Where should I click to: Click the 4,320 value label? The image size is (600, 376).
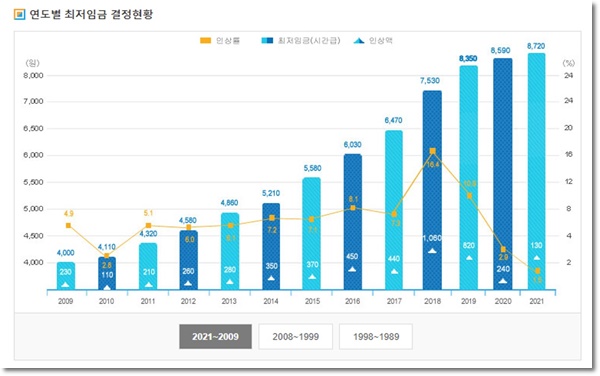148,233
